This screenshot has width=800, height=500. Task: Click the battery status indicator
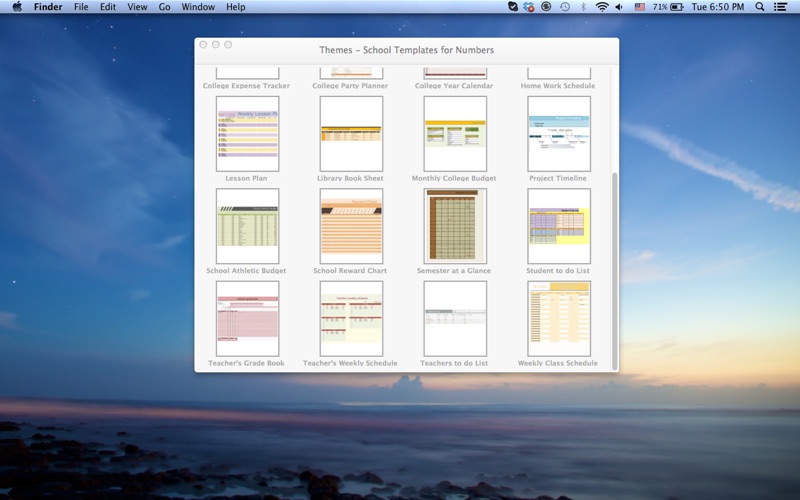(x=668, y=7)
